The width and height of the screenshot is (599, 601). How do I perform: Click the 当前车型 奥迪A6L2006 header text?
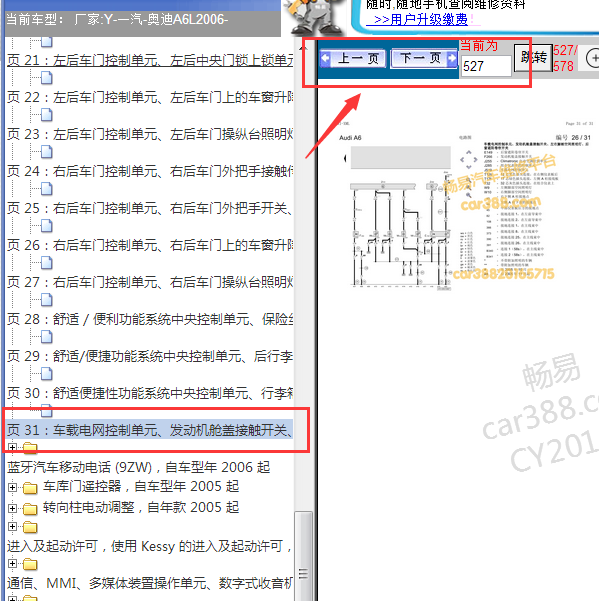click(117, 19)
